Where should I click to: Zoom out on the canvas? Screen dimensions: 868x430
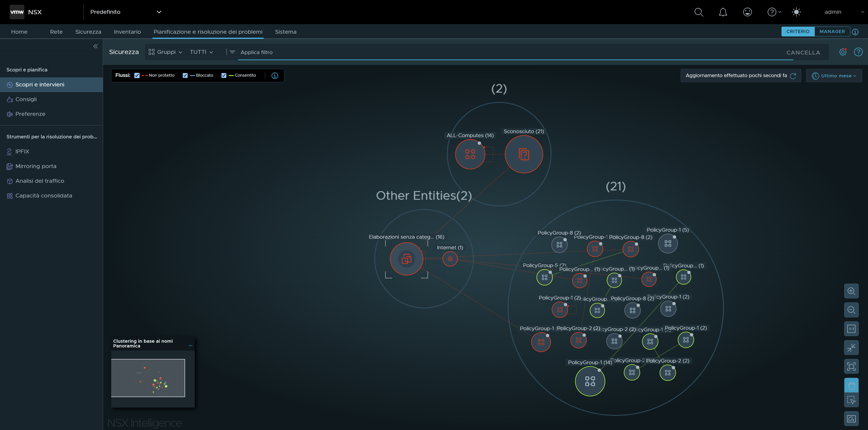[x=851, y=310]
